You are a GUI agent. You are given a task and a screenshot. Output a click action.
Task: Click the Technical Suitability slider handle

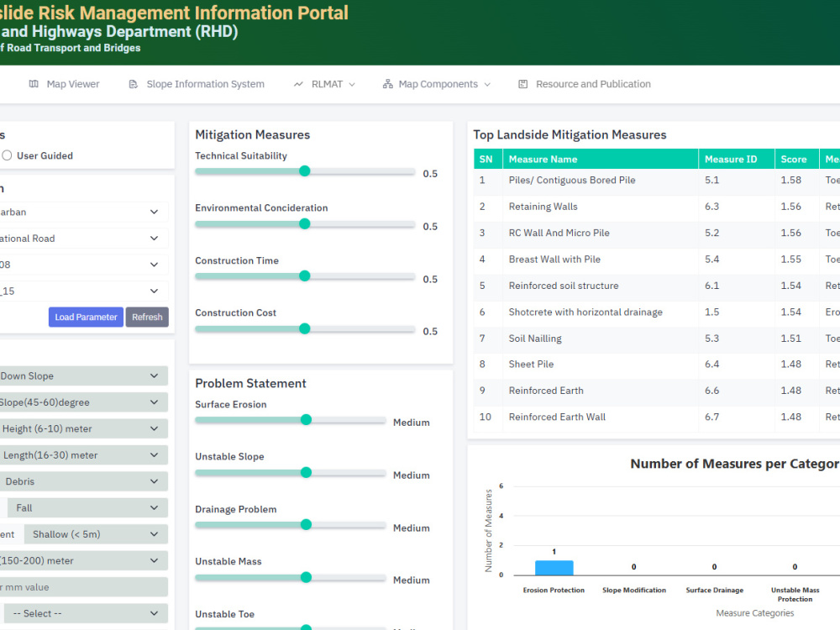point(305,171)
